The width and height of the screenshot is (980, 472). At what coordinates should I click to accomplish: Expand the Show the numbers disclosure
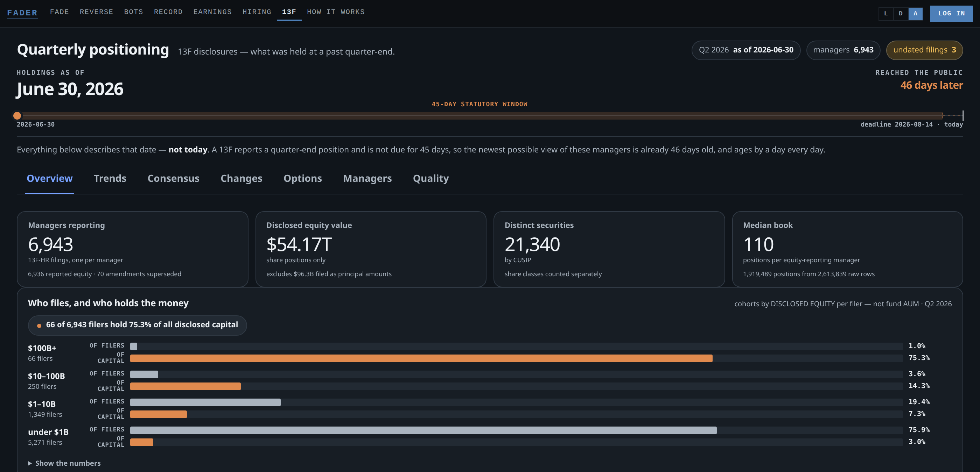click(64, 463)
